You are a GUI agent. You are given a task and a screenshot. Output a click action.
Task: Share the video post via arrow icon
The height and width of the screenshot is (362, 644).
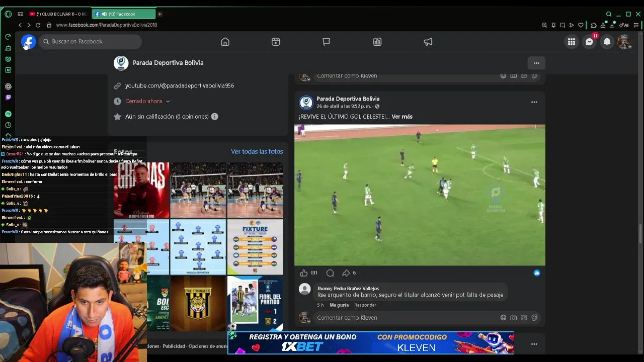tap(346, 273)
